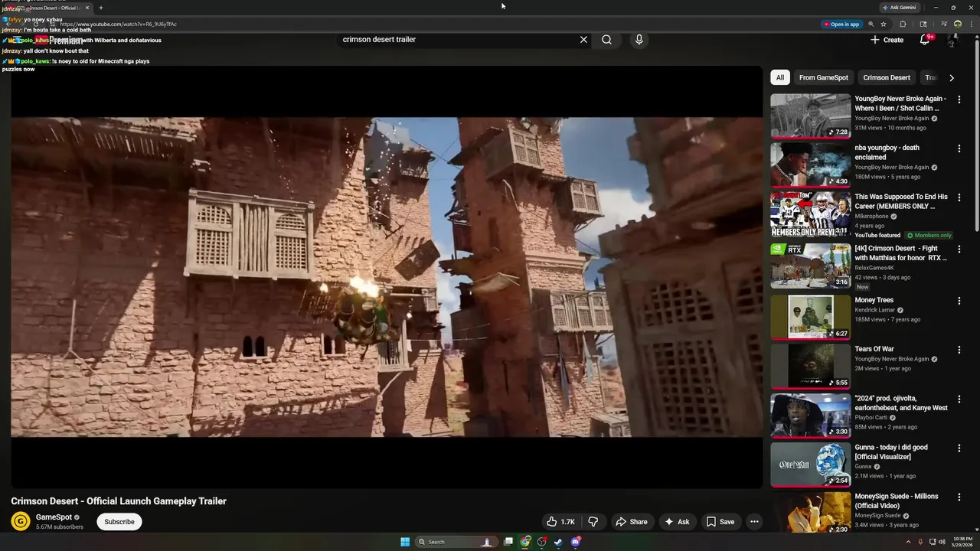980x551 pixels.
Task: Start voice search with the microphone icon
Action: pos(639,40)
